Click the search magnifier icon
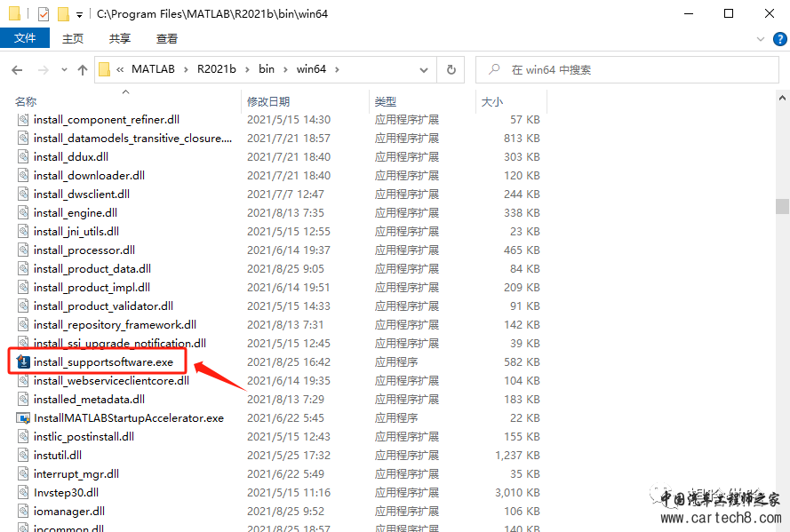This screenshot has height=532, width=790. coord(494,69)
